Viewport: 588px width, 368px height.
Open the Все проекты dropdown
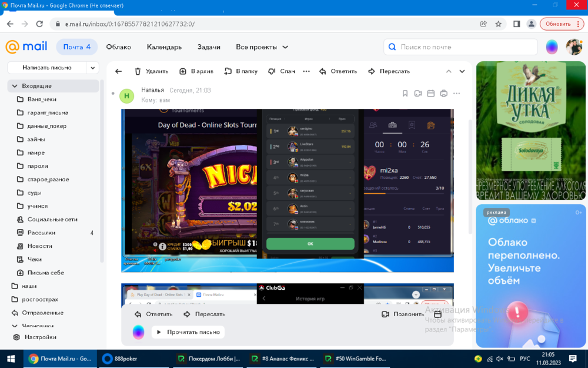262,47
